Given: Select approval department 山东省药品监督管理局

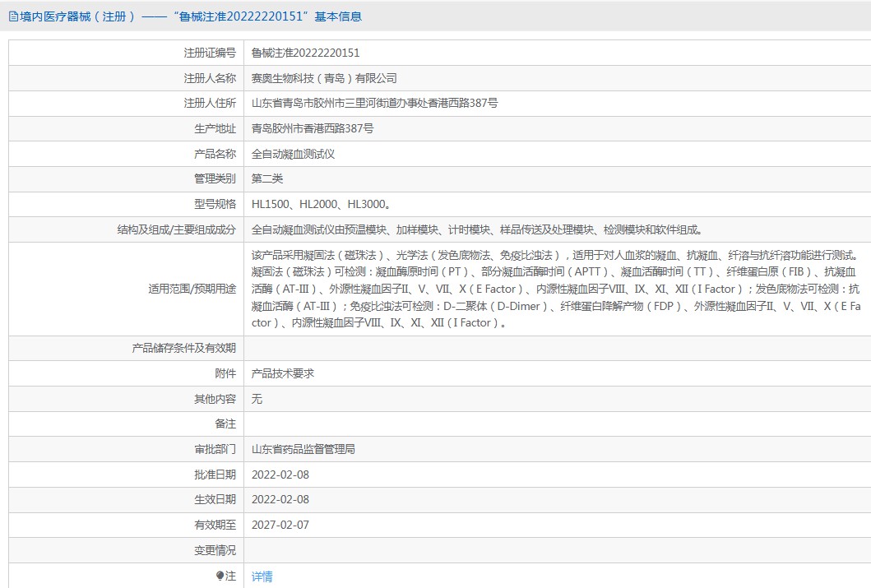Looking at the screenshot, I should click(x=303, y=449).
